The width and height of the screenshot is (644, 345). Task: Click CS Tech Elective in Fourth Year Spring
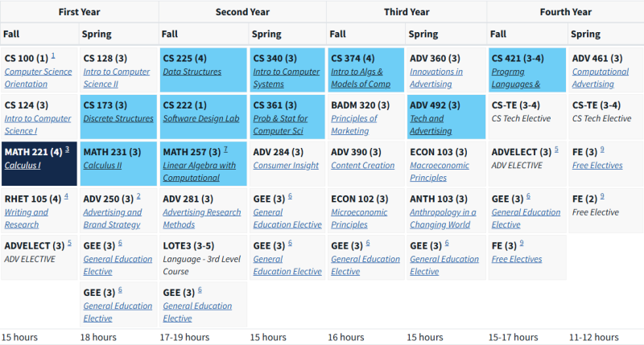coord(601,118)
